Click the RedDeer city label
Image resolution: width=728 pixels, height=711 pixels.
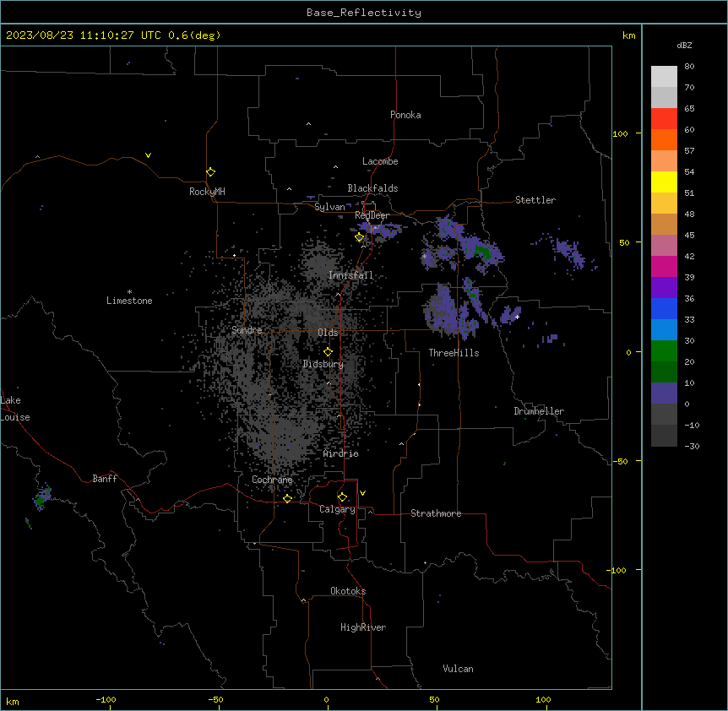372,215
